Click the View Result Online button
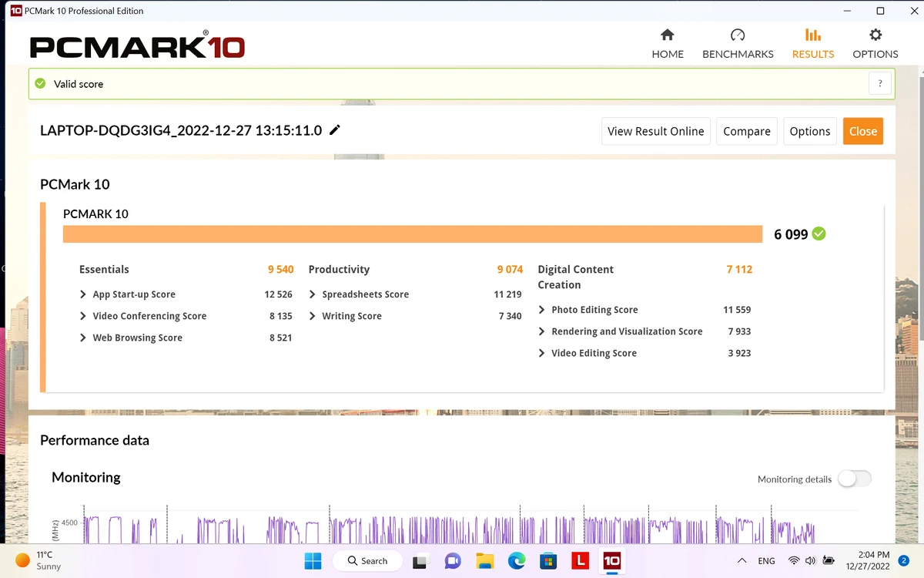This screenshot has width=924, height=578. (656, 131)
